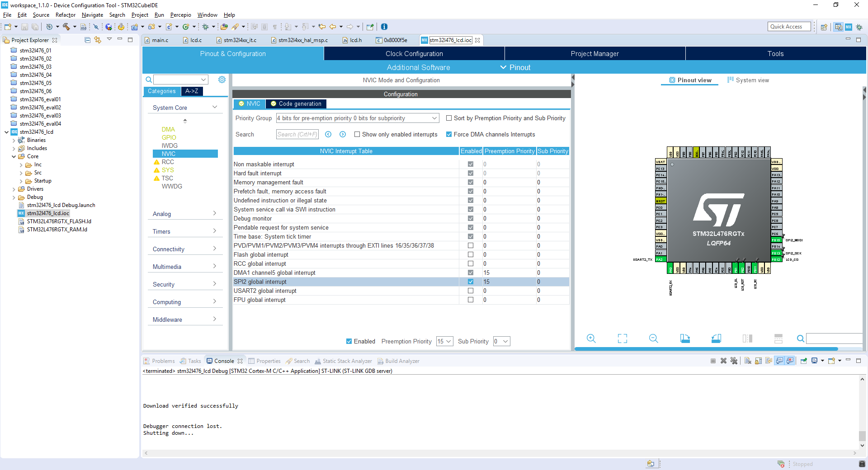Open the Percepio menu

[180, 15]
